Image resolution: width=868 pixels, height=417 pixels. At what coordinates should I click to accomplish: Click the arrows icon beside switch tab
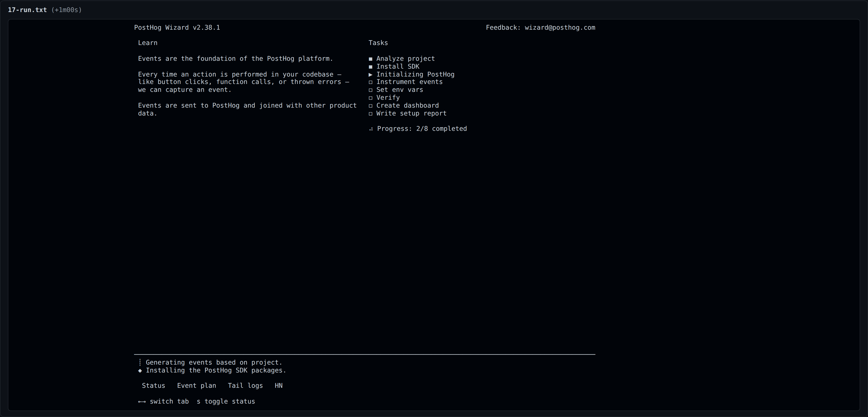coord(142,401)
